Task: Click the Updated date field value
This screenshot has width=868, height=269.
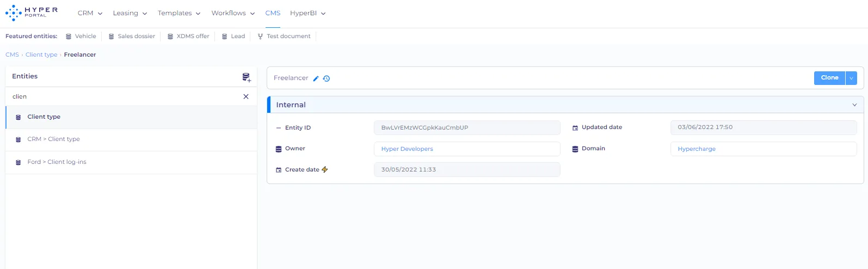Action: (x=764, y=127)
